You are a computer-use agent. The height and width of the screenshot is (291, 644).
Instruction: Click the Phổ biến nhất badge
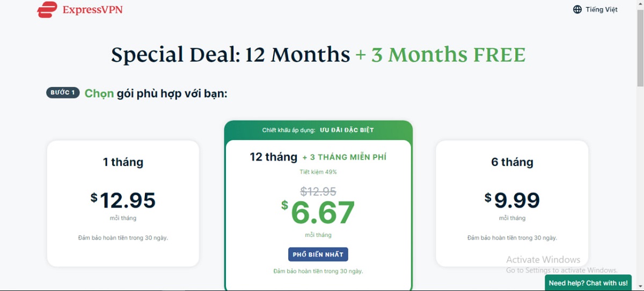(318, 255)
